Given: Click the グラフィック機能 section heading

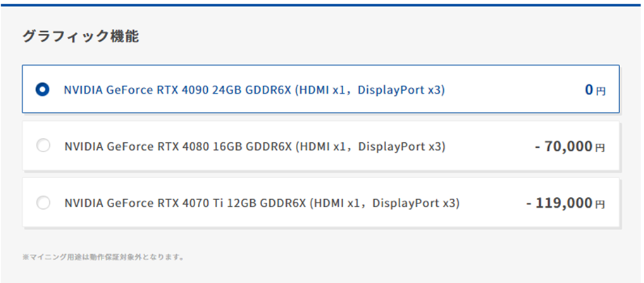Looking at the screenshot, I should pyautogui.click(x=80, y=37).
